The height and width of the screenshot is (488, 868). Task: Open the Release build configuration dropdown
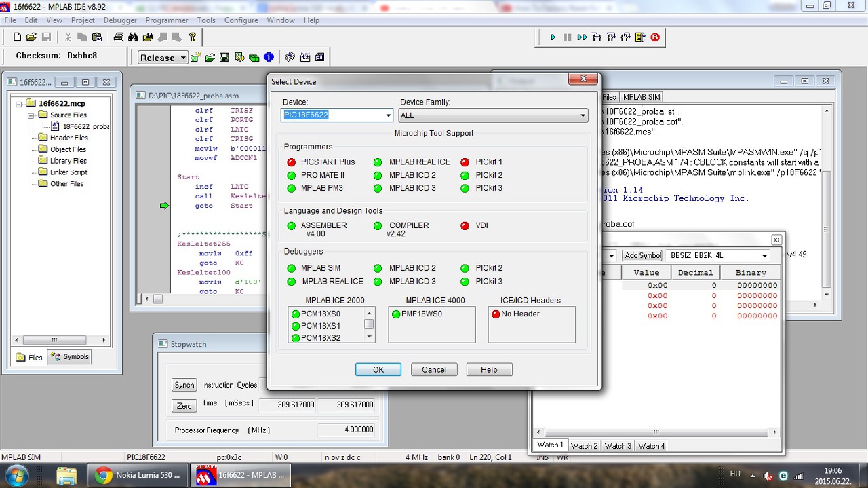click(183, 58)
